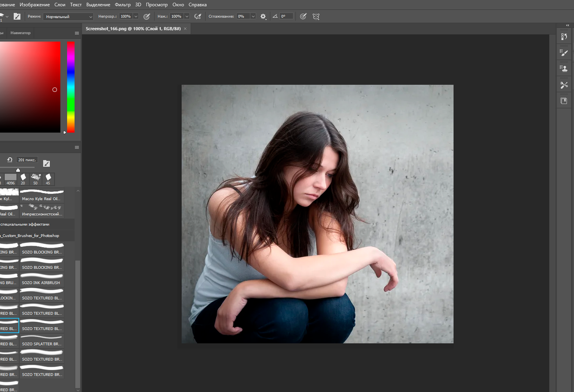Expand the 'Сглаживание' percentage dropdown
The width and height of the screenshot is (574, 392).
click(253, 16)
